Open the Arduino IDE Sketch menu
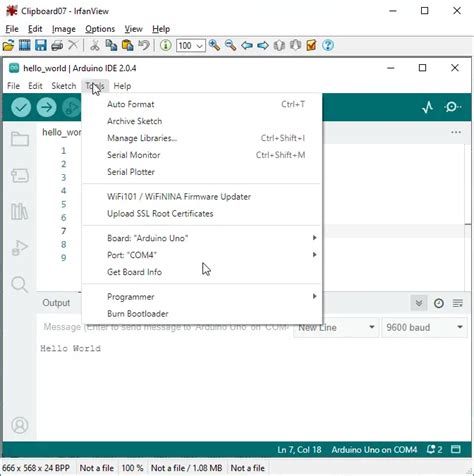The width and height of the screenshot is (474, 476). coord(64,86)
